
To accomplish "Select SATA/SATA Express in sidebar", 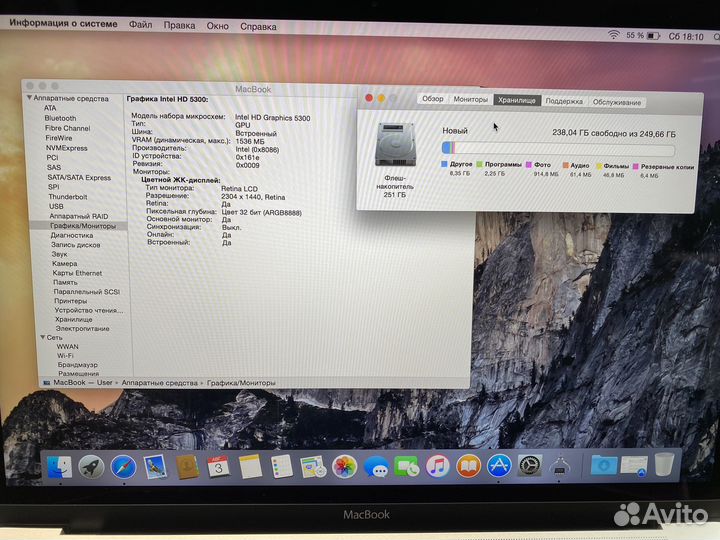I will click(x=79, y=177).
